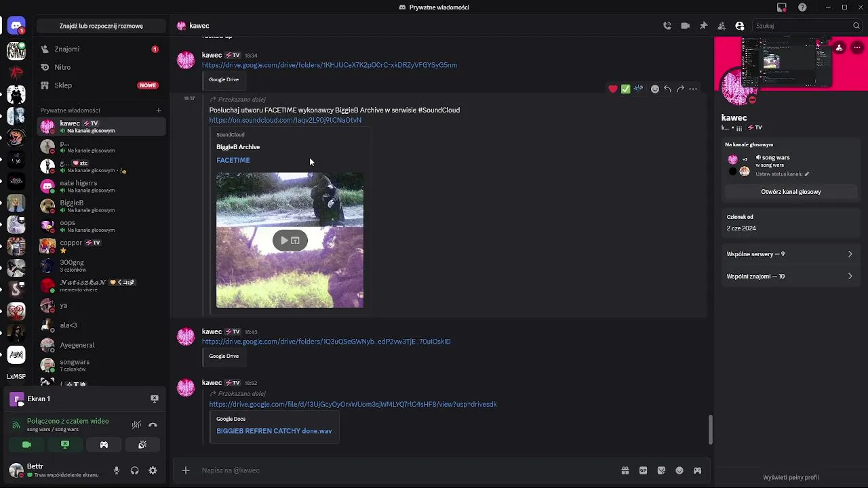This screenshot has height=488, width=868.
Task: Open the FACETIME track title link
Action: click(x=233, y=160)
